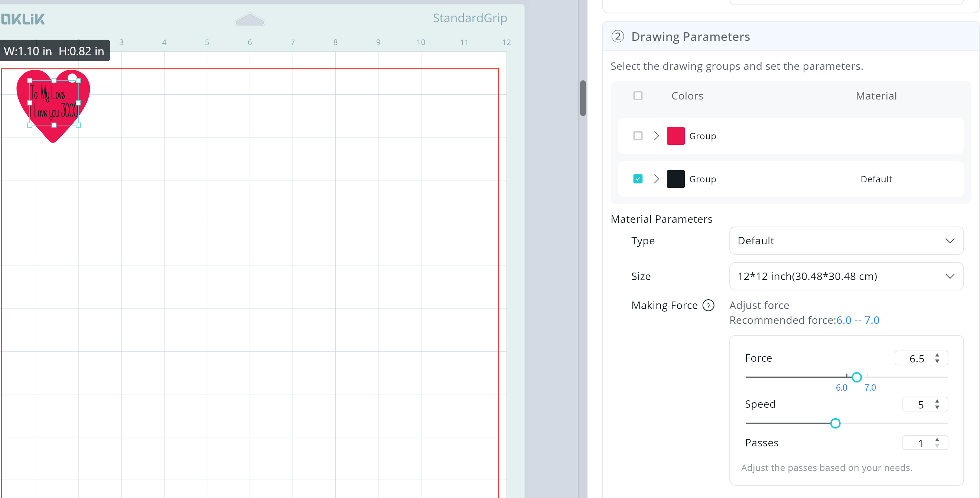
Task: Increase Passes with up arrow
Action: tap(937, 439)
